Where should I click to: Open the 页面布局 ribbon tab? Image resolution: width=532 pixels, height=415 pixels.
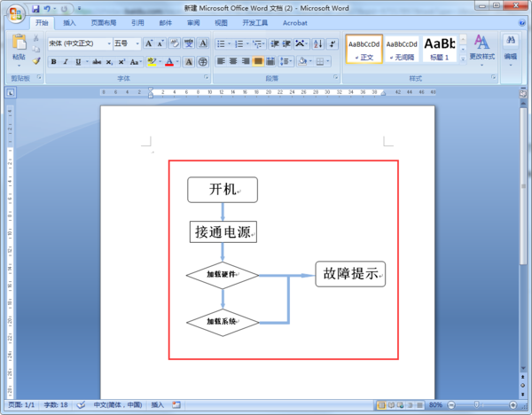coord(104,23)
